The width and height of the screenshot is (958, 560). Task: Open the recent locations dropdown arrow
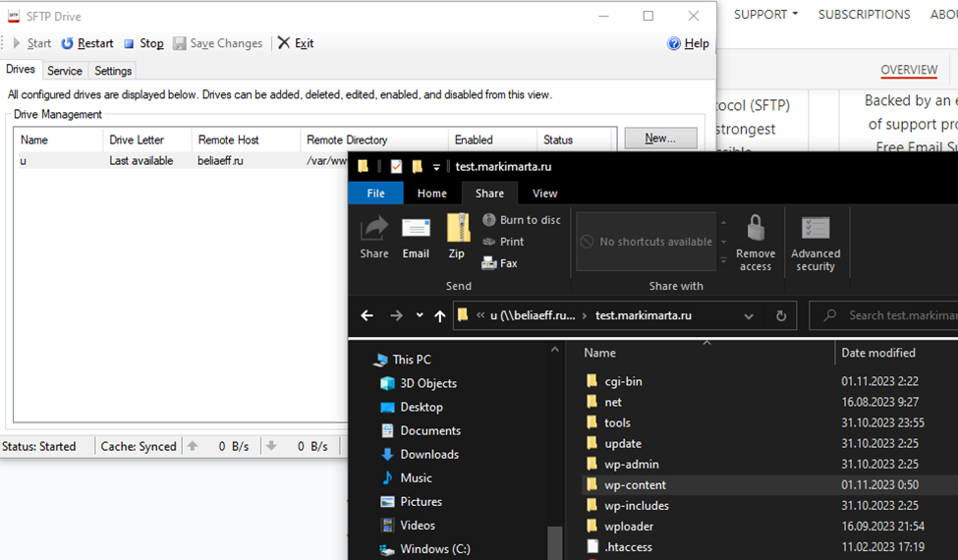420,315
